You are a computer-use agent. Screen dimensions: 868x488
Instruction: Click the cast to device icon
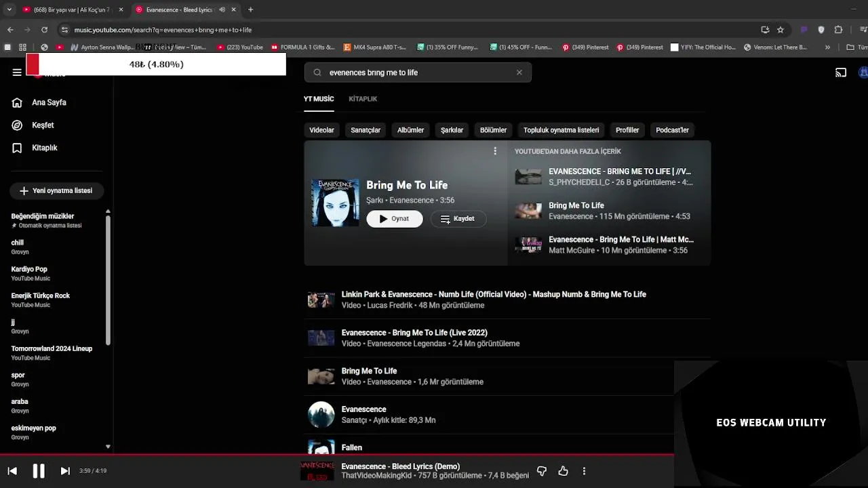tap(841, 73)
